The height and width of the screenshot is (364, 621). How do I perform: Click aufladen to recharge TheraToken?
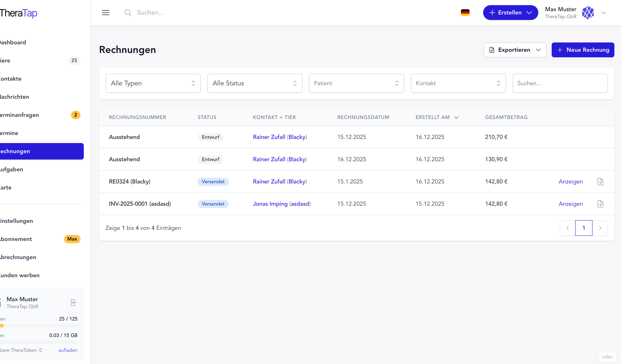pos(68,350)
